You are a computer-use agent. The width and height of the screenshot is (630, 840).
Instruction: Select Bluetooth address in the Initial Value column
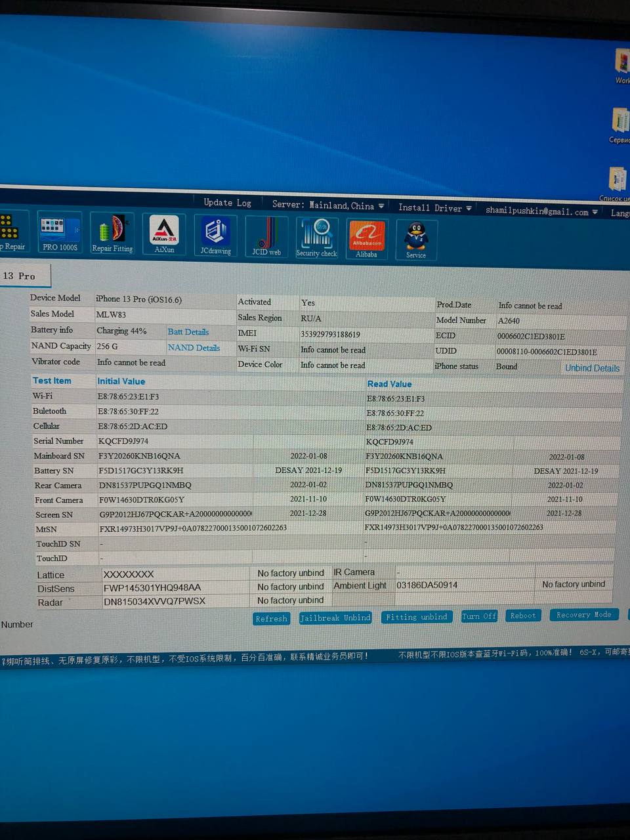(x=129, y=411)
